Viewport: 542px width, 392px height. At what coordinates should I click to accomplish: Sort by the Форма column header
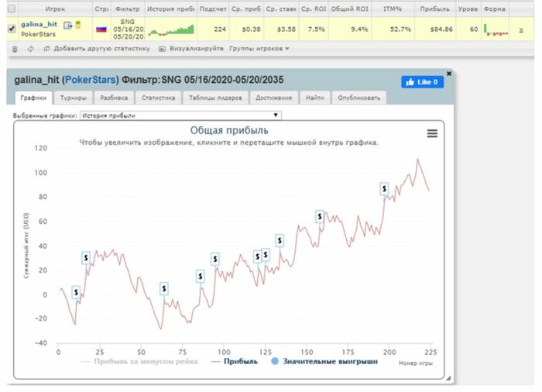pyautogui.click(x=494, y=9)
